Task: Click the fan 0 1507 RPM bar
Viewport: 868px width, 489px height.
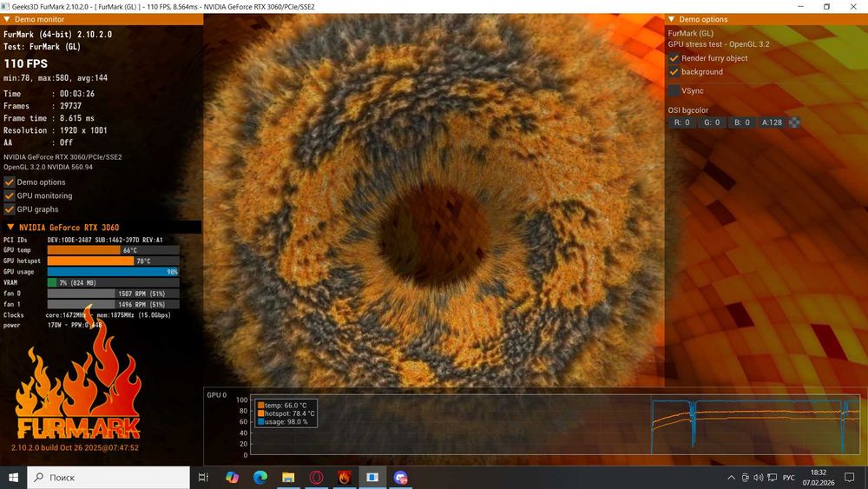Action: coord(114,294)
